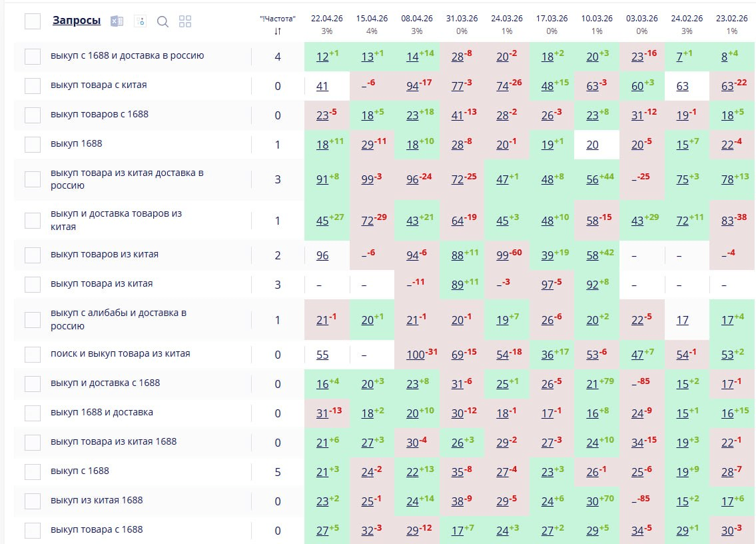This screenshot has width=756, height=544.
Task: Check the row 'выкуп с 1688 и доставка в россию'
Action: pos(33,57)
